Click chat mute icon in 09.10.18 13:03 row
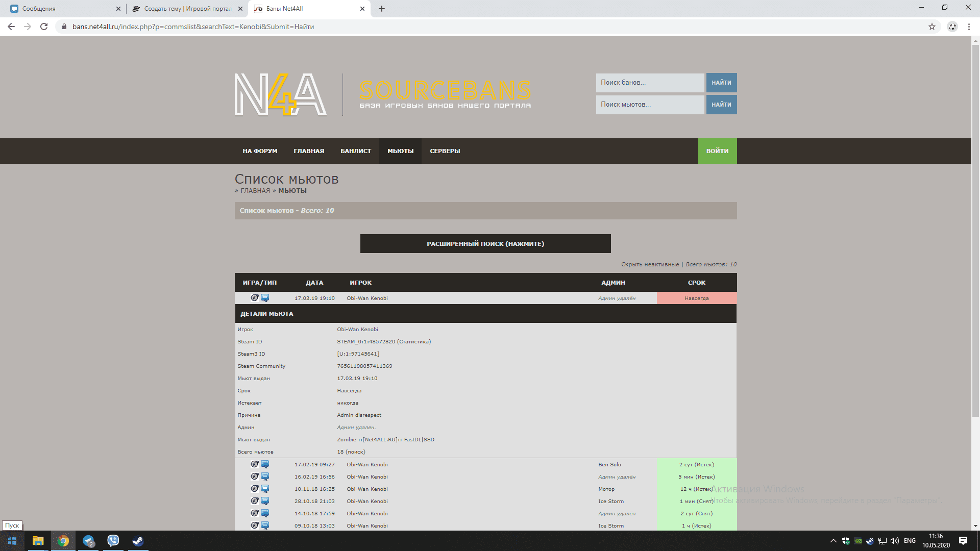This screenshot has width=980, height=551. point(265,525)
